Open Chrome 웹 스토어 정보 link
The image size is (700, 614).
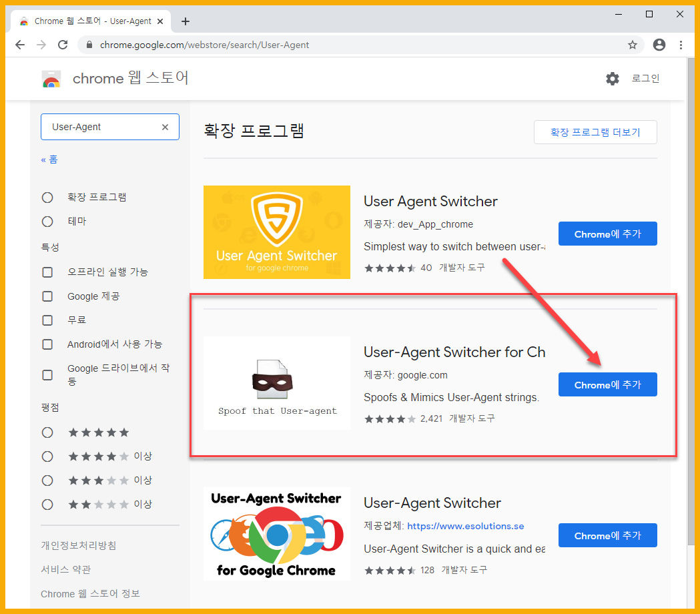[x=90, y=593]
